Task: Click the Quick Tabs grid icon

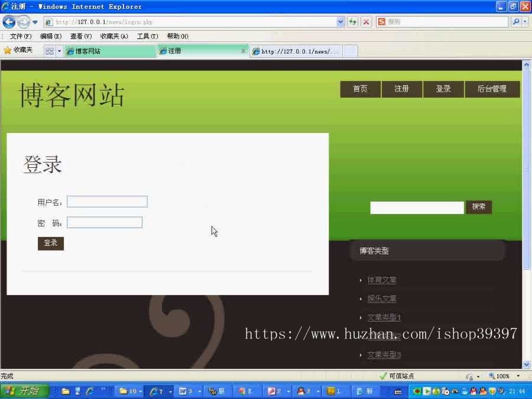Action: 50,51
